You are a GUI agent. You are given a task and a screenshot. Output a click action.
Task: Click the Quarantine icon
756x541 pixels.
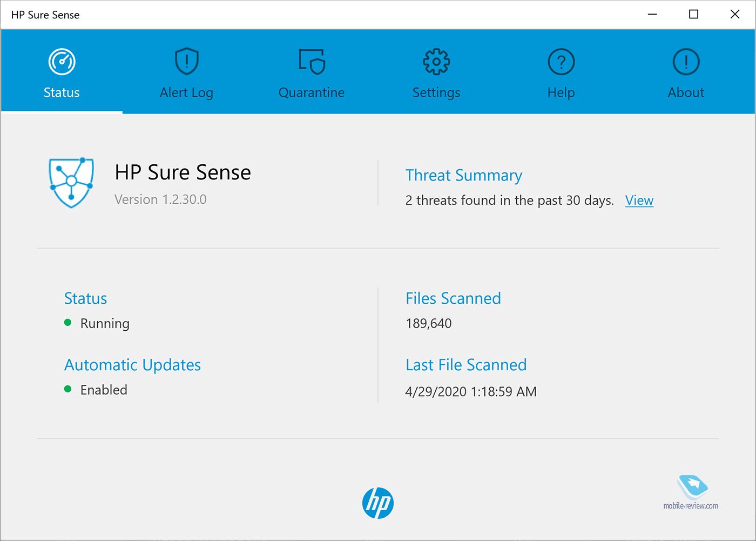[312, 62]
